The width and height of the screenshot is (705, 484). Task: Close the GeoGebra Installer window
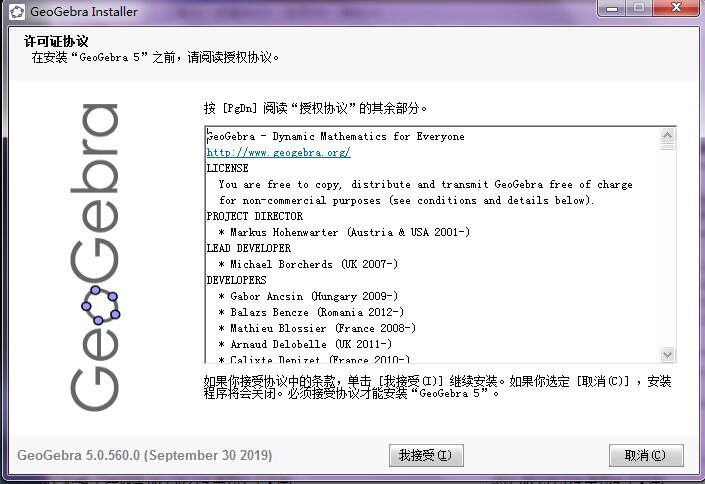pos(676,9)
